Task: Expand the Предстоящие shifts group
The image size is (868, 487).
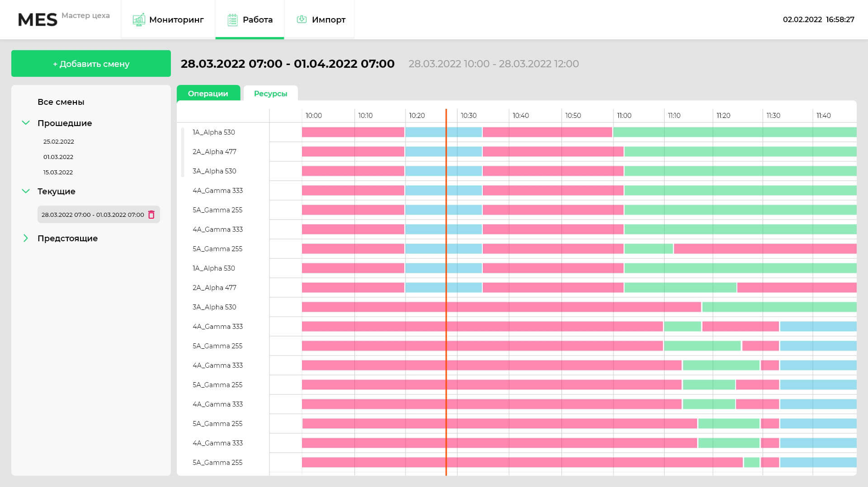Action: pos(26,238)
